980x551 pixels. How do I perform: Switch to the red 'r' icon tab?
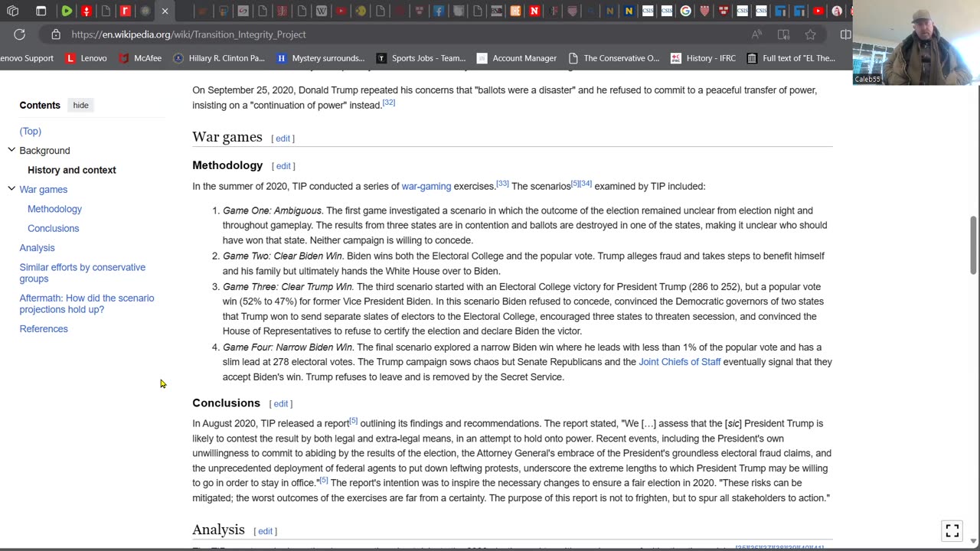[x=126, y=11]
